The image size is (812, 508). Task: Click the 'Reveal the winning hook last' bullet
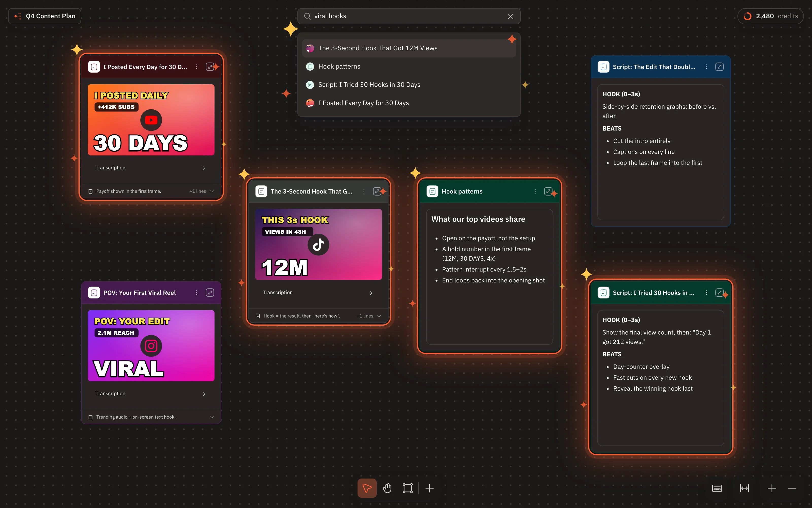coord(653,388)
